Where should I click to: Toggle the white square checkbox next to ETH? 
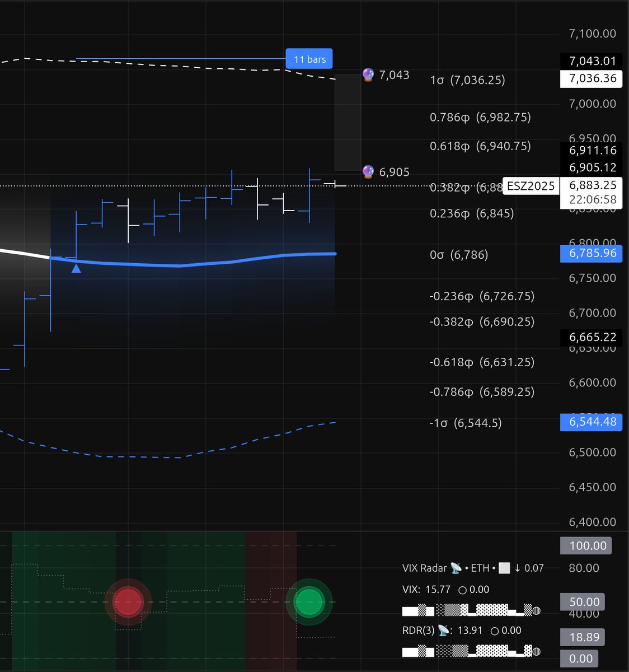pos(504,568)
